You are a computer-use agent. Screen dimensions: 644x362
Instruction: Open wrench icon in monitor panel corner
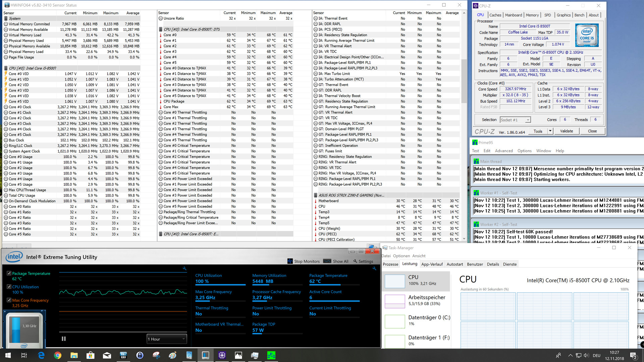[x=374, y=268]
